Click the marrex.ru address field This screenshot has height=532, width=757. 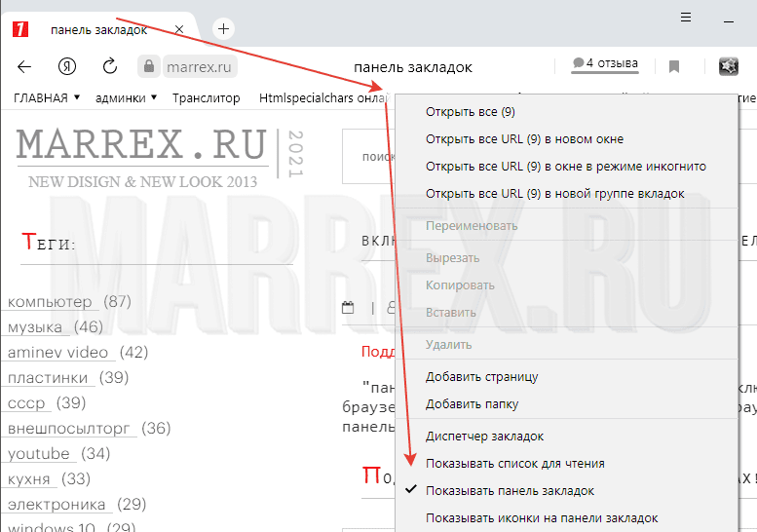click(200, 66)
